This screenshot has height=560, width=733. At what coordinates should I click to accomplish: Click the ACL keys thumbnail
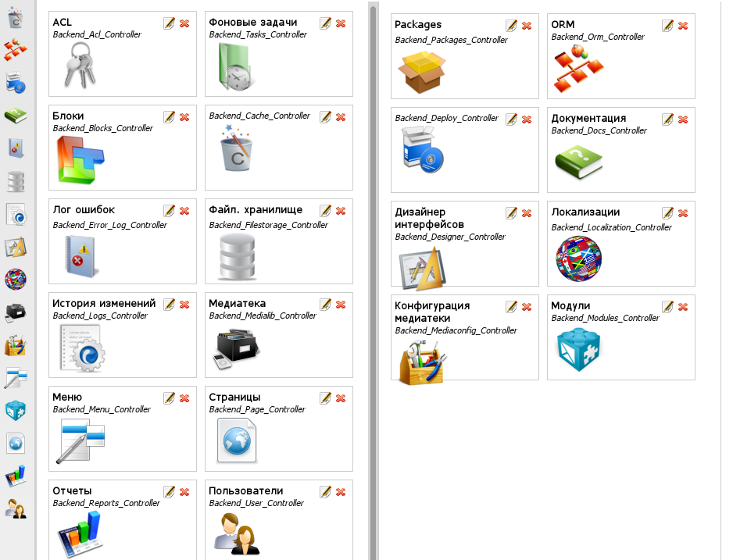coord(80,66)
